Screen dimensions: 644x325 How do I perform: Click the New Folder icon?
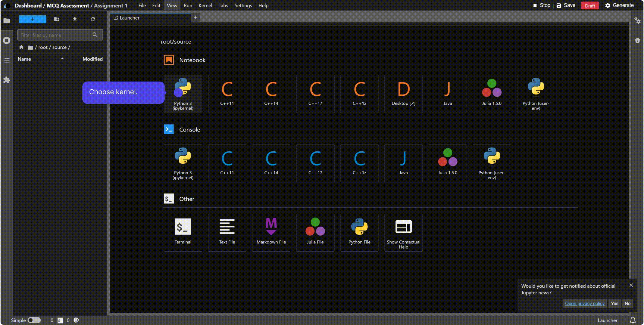57,19
